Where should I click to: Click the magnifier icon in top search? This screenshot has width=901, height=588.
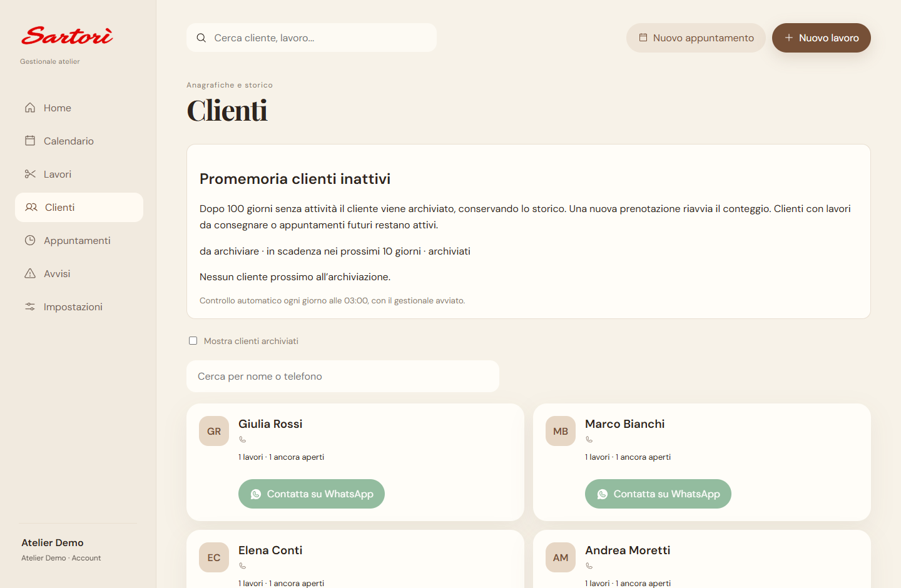coord(201,38)
